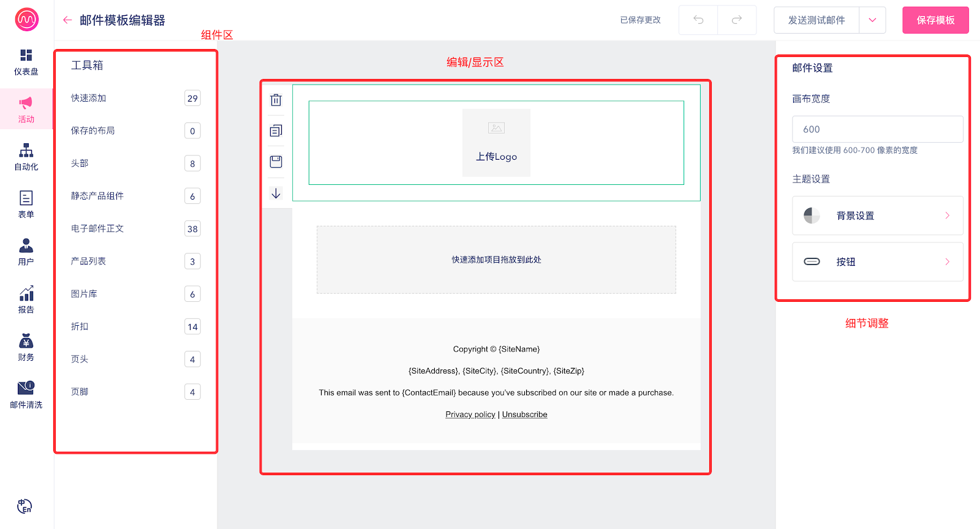Expand the 快速添加 toolbox category
Screen dimensions: 980x529
tap(135, 98)
